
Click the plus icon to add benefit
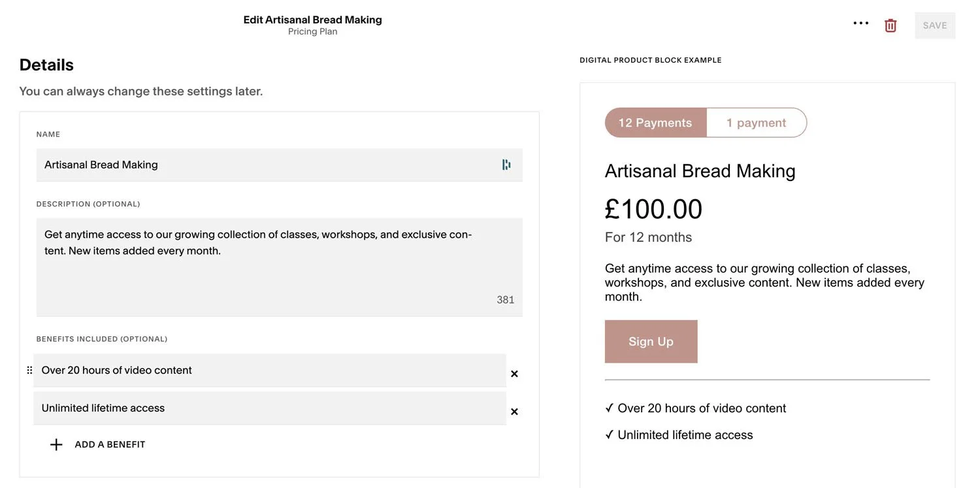click(56, 445)
